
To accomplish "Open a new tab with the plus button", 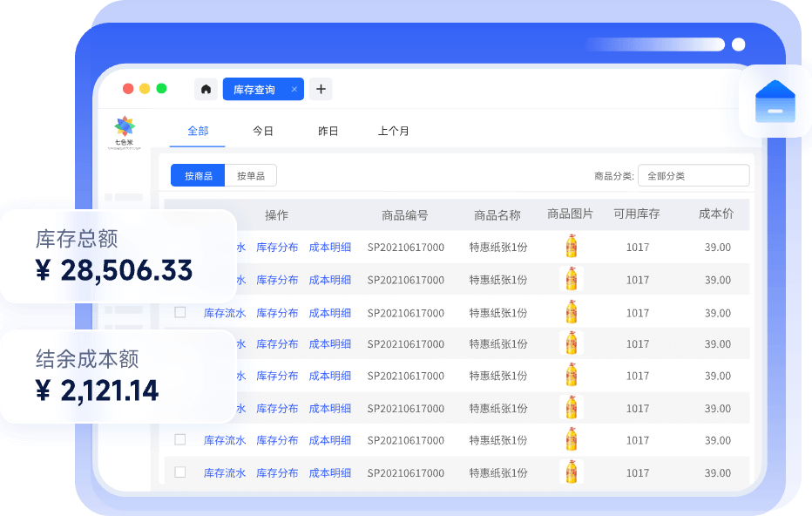I will pos(321,89).
